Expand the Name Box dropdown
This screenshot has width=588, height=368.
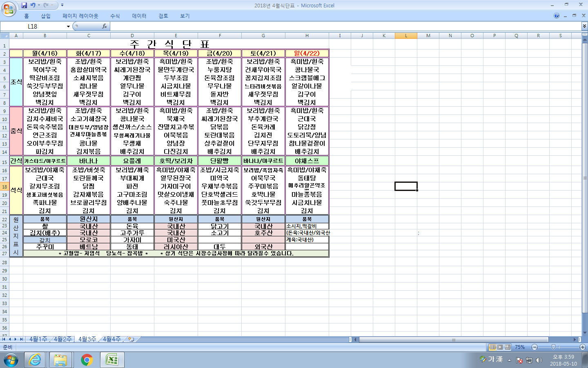(68, 27)
